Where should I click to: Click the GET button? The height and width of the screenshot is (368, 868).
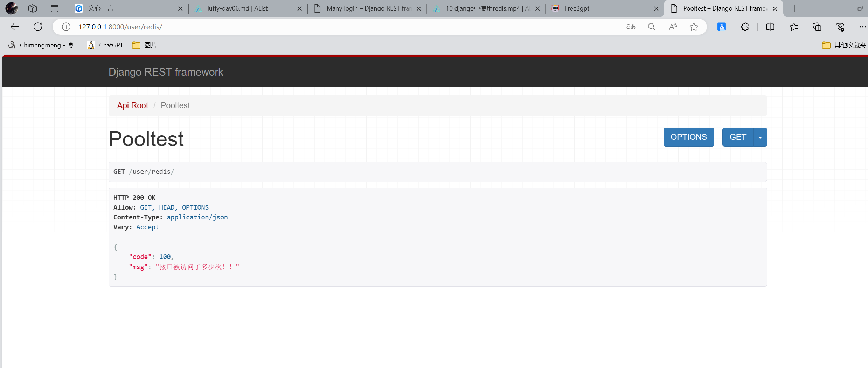tap(738, 137)
